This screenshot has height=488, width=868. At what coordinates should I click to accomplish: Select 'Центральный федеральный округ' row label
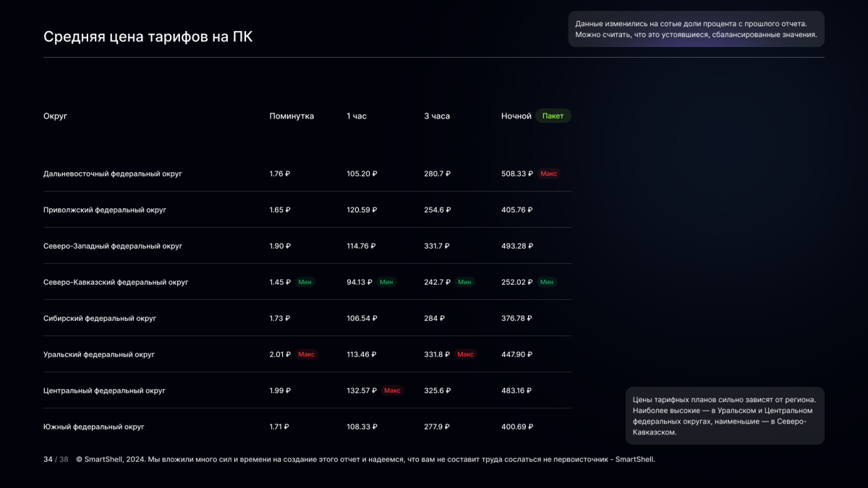pyautogui.click(x=105, y=391)
